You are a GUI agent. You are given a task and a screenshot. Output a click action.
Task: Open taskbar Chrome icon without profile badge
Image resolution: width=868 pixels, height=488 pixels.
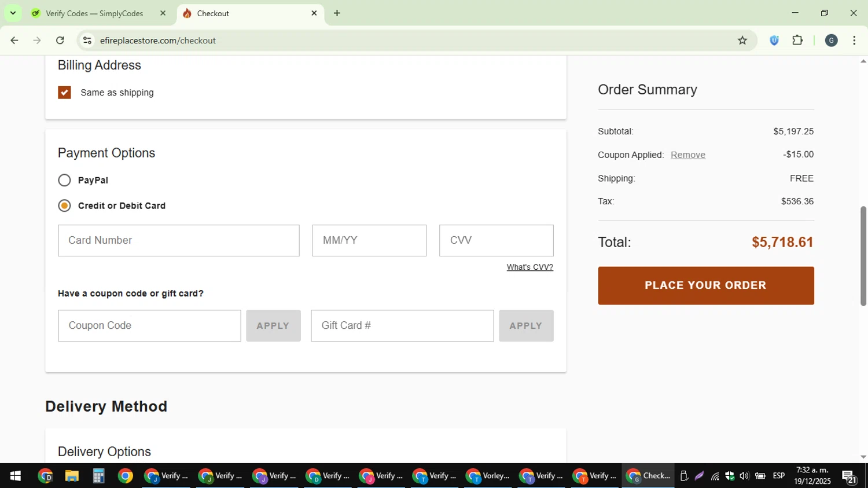[x=125, y=476]
